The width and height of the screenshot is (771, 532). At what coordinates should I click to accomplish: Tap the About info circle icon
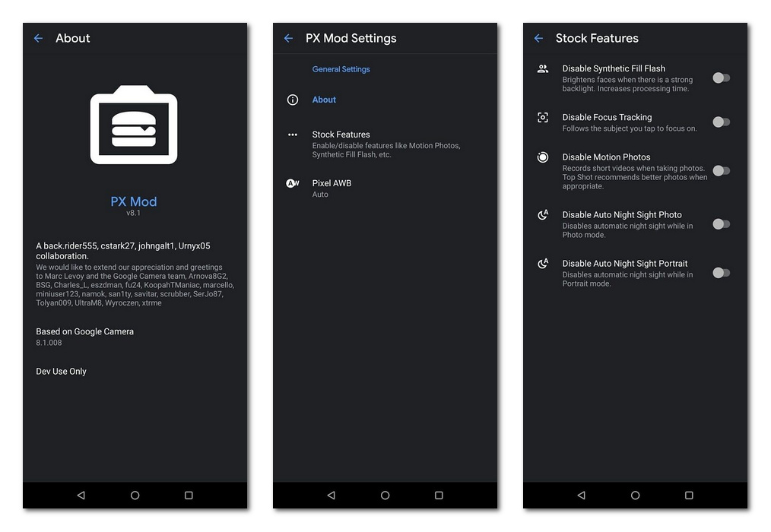coord(293,100)
